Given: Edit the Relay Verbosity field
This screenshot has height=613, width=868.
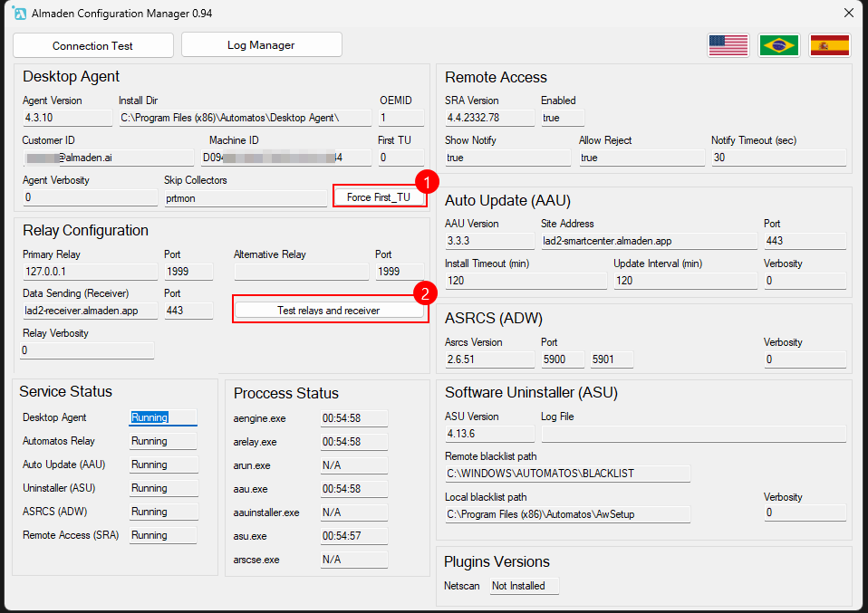Looking at the screenshot, I should pos(87,350).
